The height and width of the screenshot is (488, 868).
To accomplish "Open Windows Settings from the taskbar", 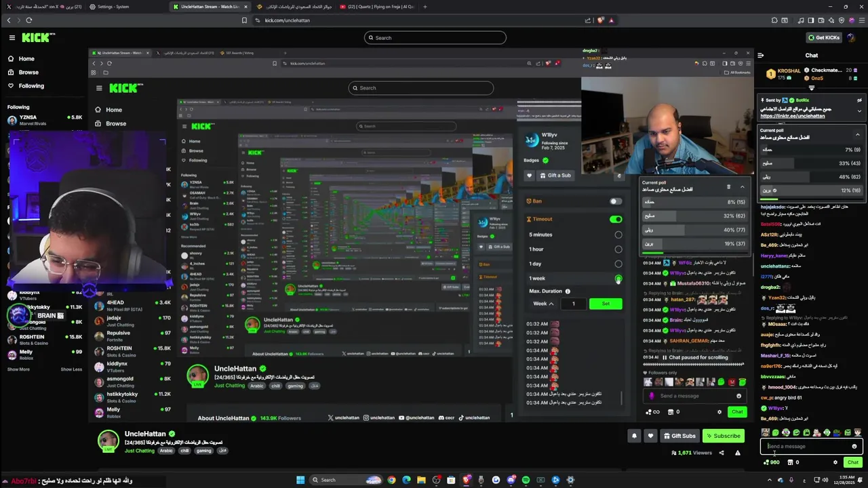I will [570, 480].
